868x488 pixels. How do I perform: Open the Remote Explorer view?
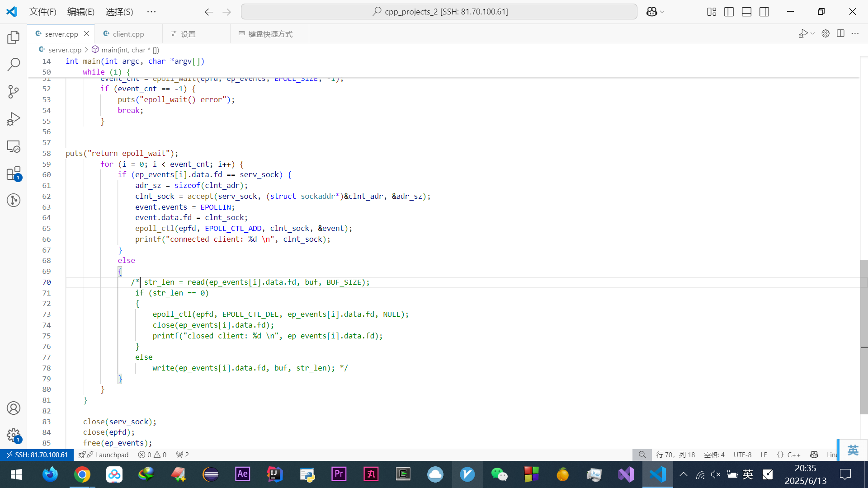click(x=14, y=146)
